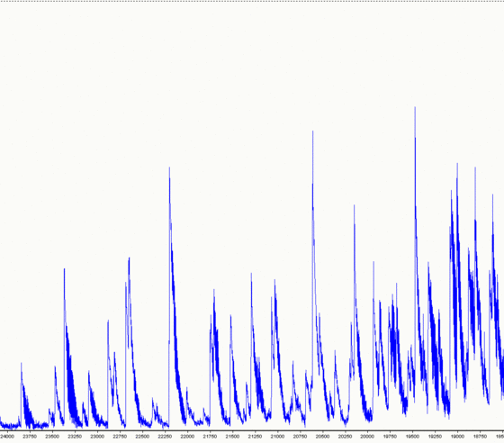Viewport: 504px width, 443px height.
Task: Click the 24000 x-axis label
Action: pos(7,437)
